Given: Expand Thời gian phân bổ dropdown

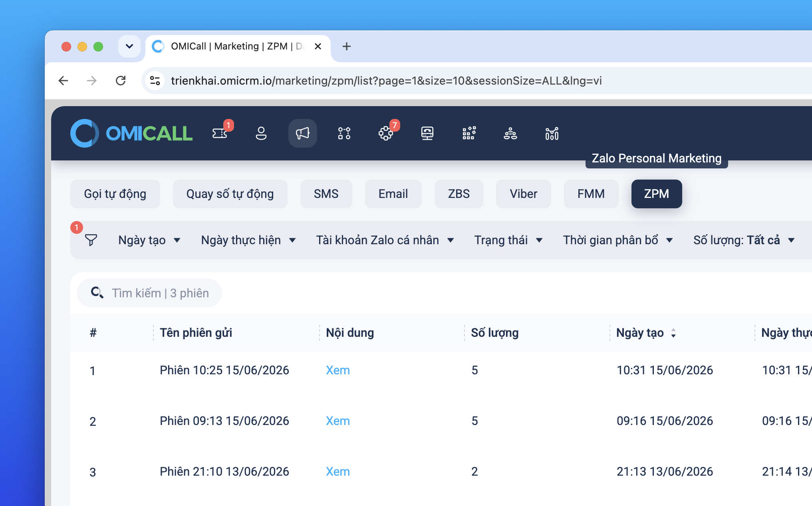Looking at the screenshot, I should (x=618, y=240).
